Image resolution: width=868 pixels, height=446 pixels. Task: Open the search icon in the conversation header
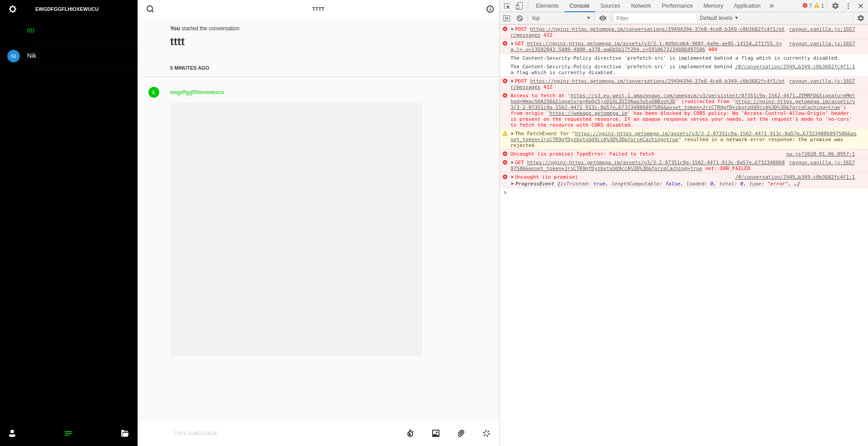click(x=150, y=9)
